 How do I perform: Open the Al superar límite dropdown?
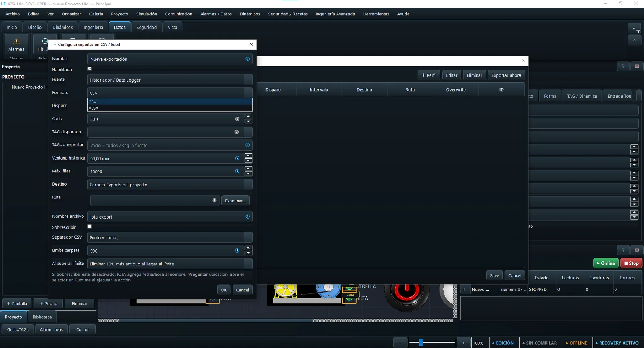(x=170, y=264)
